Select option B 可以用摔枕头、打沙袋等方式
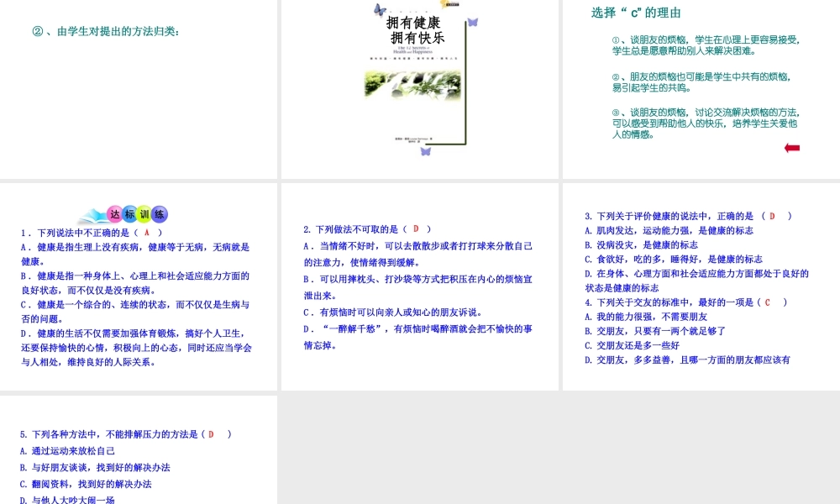Screen dimensions: 840x504 click(417, 287)
